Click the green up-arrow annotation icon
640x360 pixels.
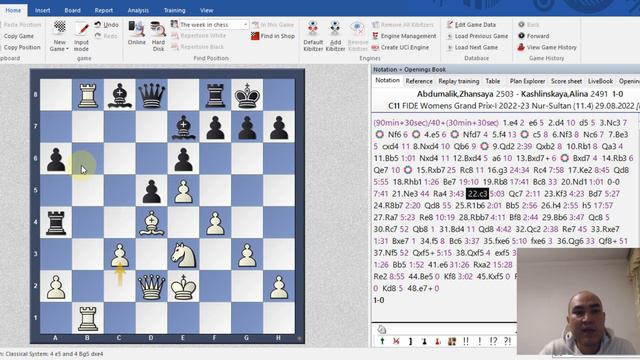tap(382, 341)
